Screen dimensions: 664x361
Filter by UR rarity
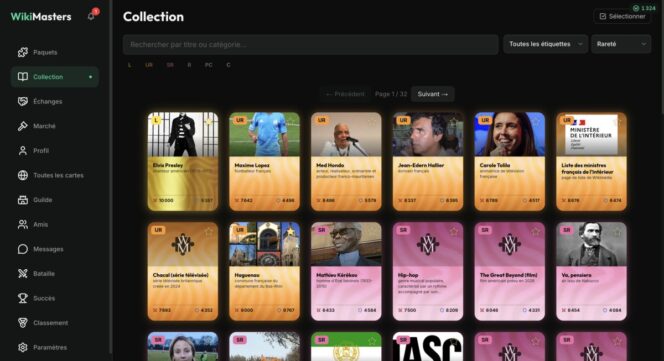(149, 65)
